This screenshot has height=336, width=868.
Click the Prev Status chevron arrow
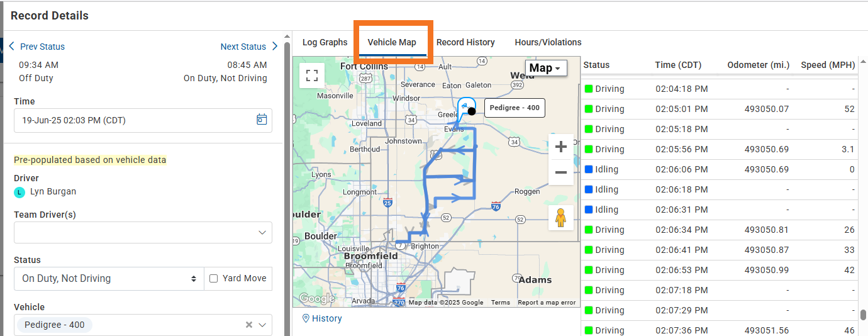(12, 47)
